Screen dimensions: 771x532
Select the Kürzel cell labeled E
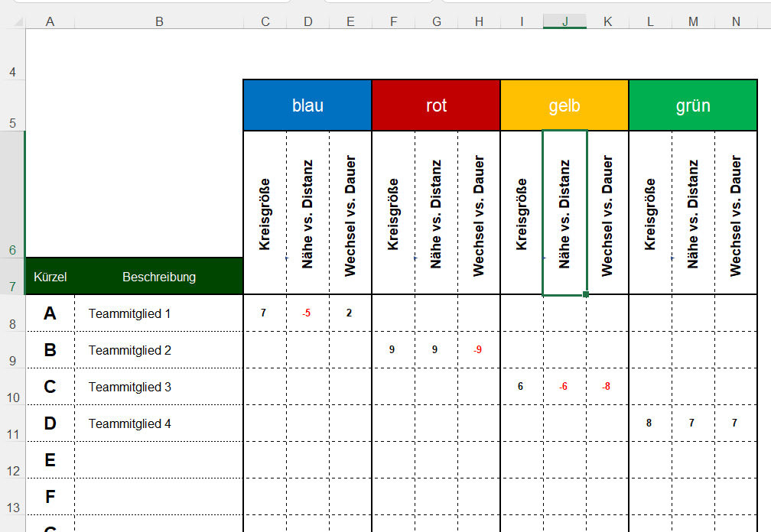tap(50, 459)
